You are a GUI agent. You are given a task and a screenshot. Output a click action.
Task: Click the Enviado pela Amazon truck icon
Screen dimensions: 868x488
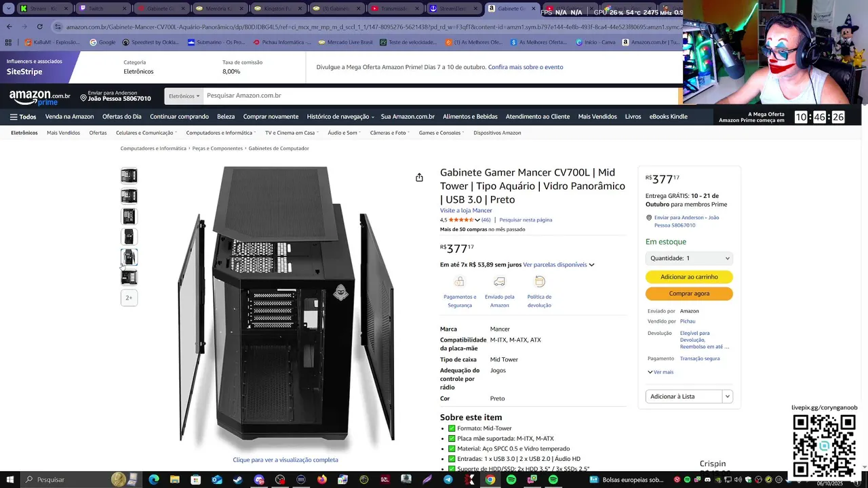pyautogui.click(x=499, y=281)
